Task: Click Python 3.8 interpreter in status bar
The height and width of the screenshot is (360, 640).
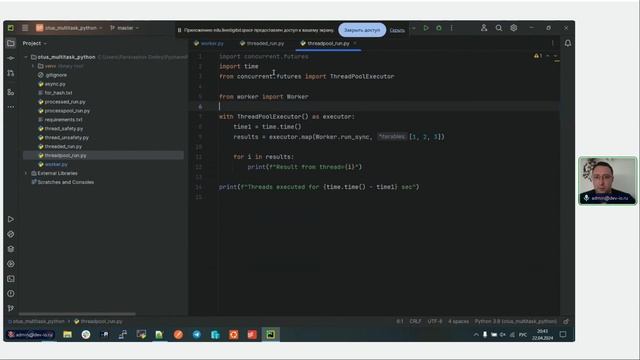Action: coord(516,322)
